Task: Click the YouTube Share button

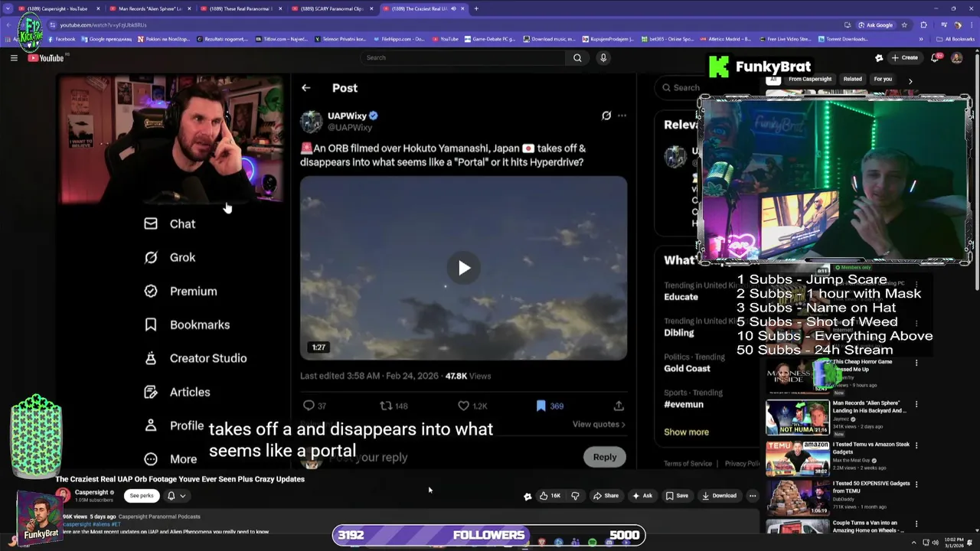Action: pos(605,496)
